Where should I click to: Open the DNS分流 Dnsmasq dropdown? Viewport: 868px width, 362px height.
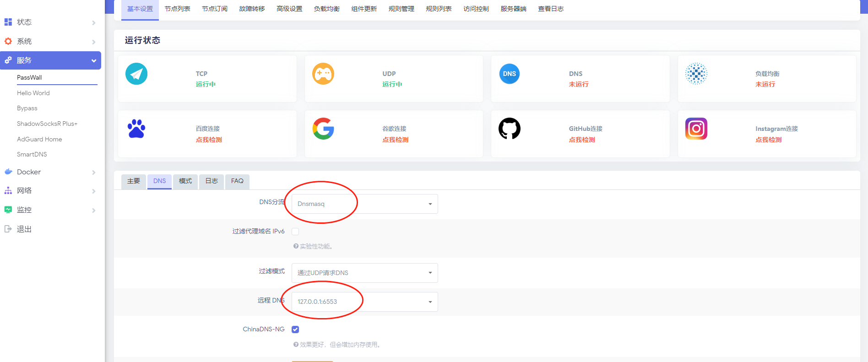point(364,204)
